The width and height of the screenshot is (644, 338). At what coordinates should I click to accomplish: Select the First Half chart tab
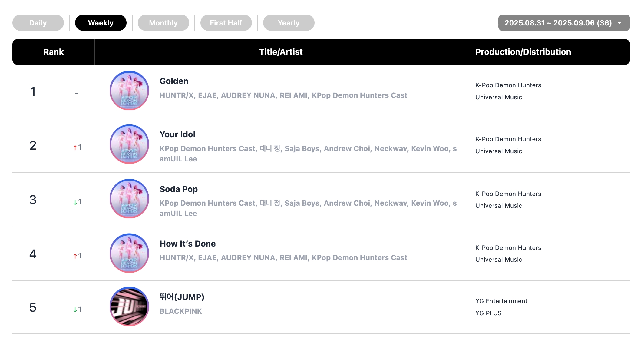point(226,23)
